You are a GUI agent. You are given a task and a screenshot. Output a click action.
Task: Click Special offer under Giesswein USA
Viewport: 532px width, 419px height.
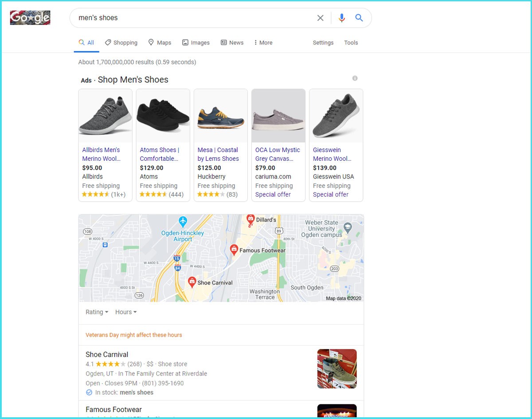tap(331, 194)
